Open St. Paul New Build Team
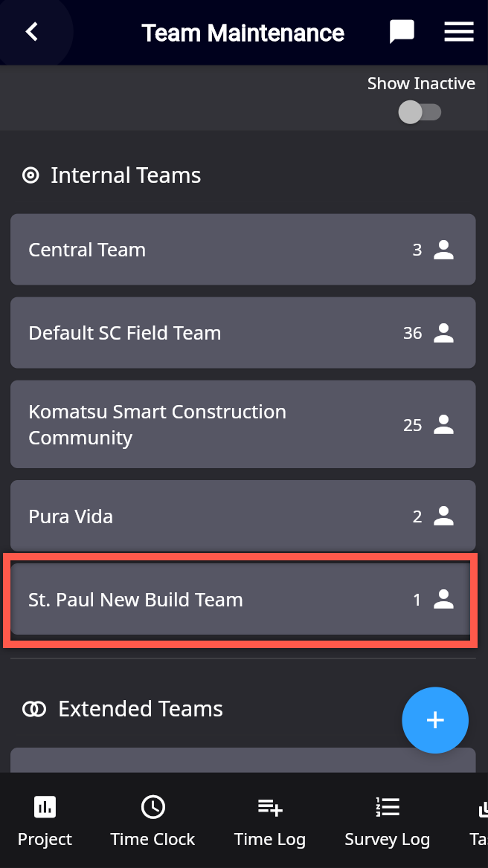Screen dimensions: 488x868 (243, 600)
